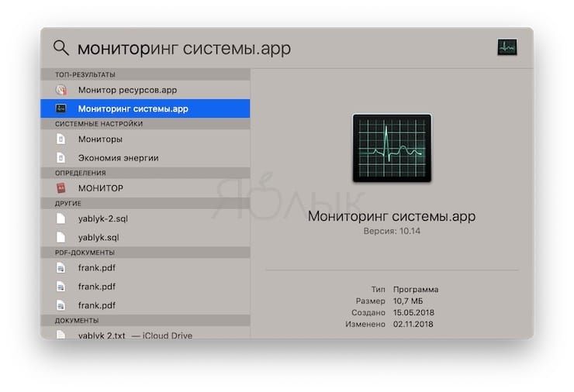Select the yablyk.sql file result
The image size is (574, 392).
[145, 237]
